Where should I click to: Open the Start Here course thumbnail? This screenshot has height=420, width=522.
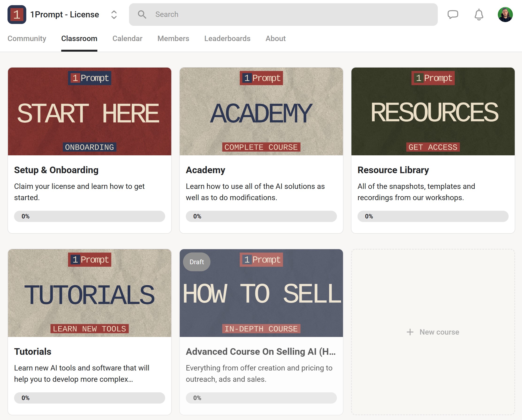(x=90, y=111)
